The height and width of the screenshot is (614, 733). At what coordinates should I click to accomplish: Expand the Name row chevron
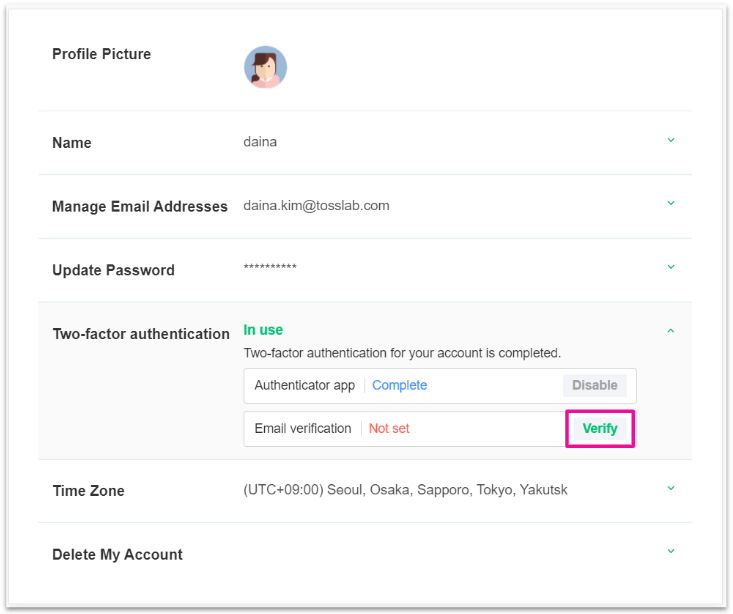671,140
